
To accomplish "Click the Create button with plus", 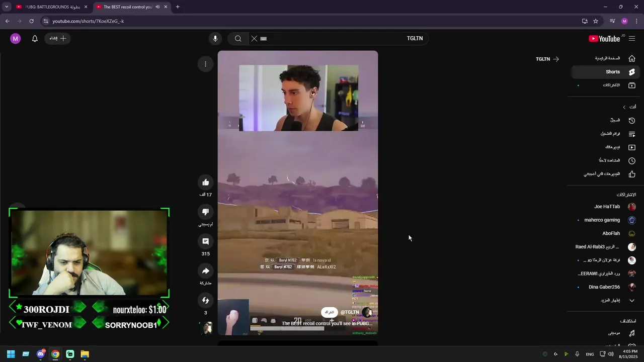I will [57, 38].
